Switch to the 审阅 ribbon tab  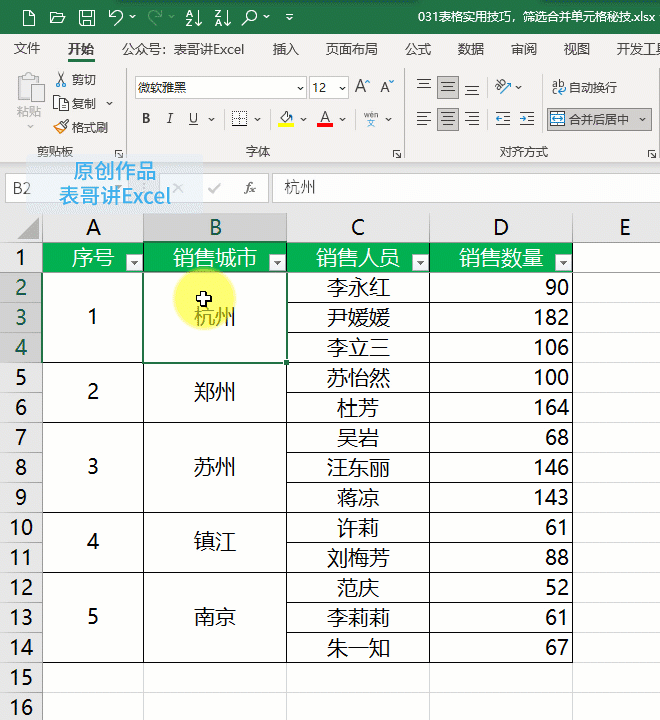pyautogui.click(x=524, y=49)
